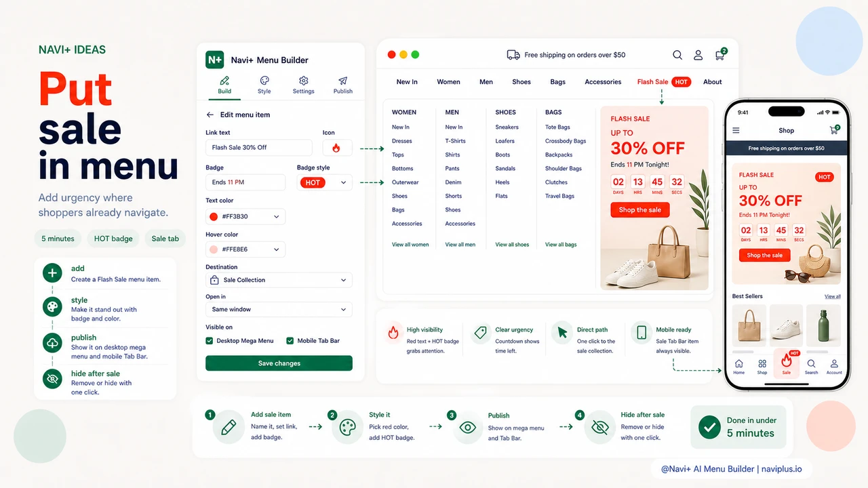The image size is (868, 488).
Task: Toggle the Desktop Mega Menu checkbox
Action: [x=210, y=341]
